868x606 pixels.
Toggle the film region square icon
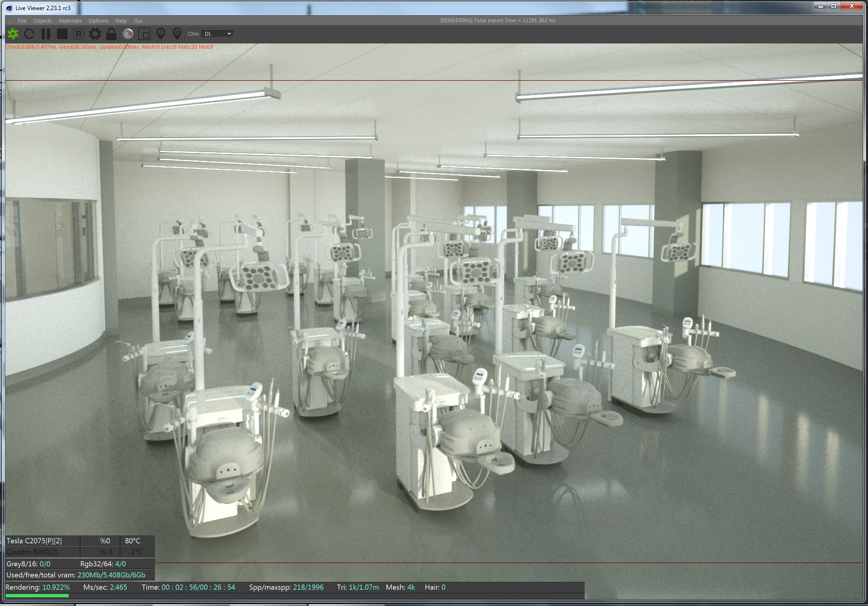pos(144,34)
